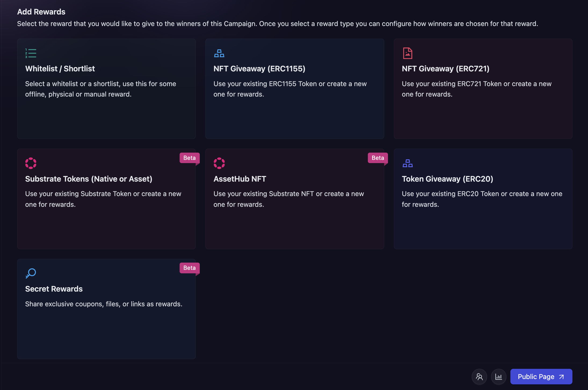This screenshot has height=390, width=588.
Task: Click the Substrate Tokens dotted circle icon
Action: pyautogui.click(x=31, y=163)
